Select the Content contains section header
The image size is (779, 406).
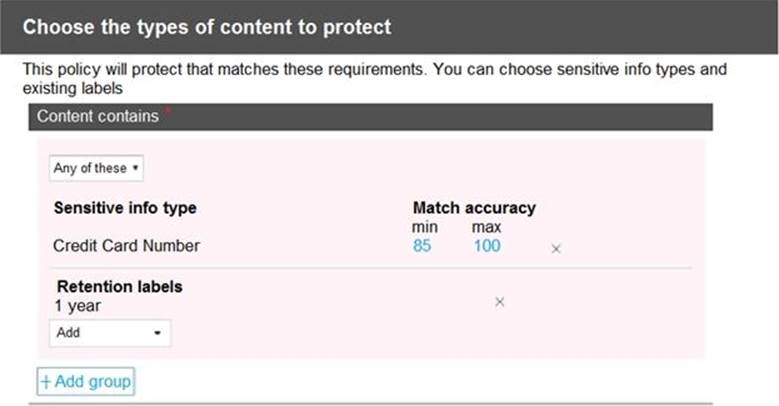(x=98, y=116)
